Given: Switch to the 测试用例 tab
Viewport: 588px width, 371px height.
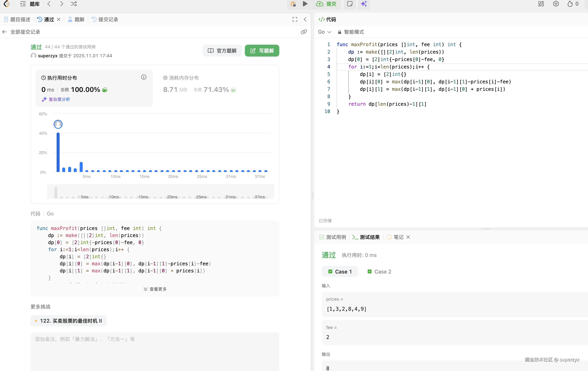Looking at the screenshot, I should coord(333,237).
